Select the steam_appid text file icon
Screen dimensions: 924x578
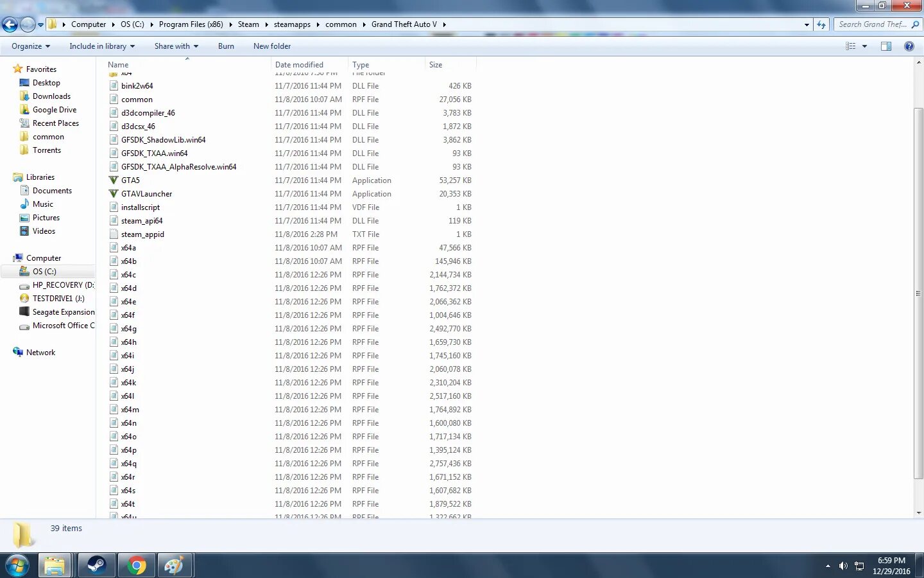tap(114, 234)
